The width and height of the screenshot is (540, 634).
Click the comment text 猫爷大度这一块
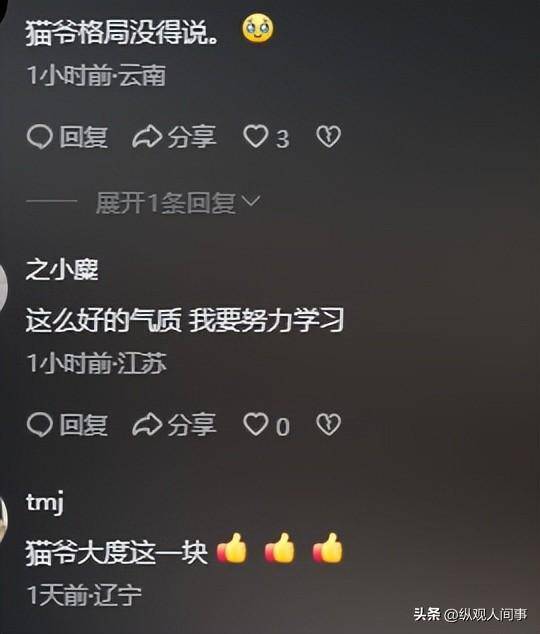pos(117,552)
